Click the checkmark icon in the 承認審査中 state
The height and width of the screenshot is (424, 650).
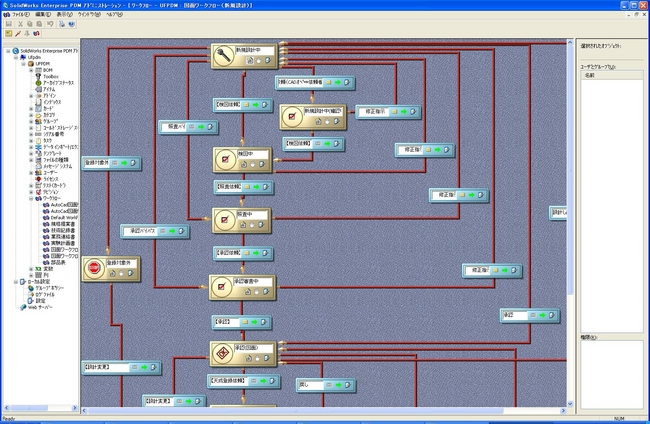pos(221,287)
